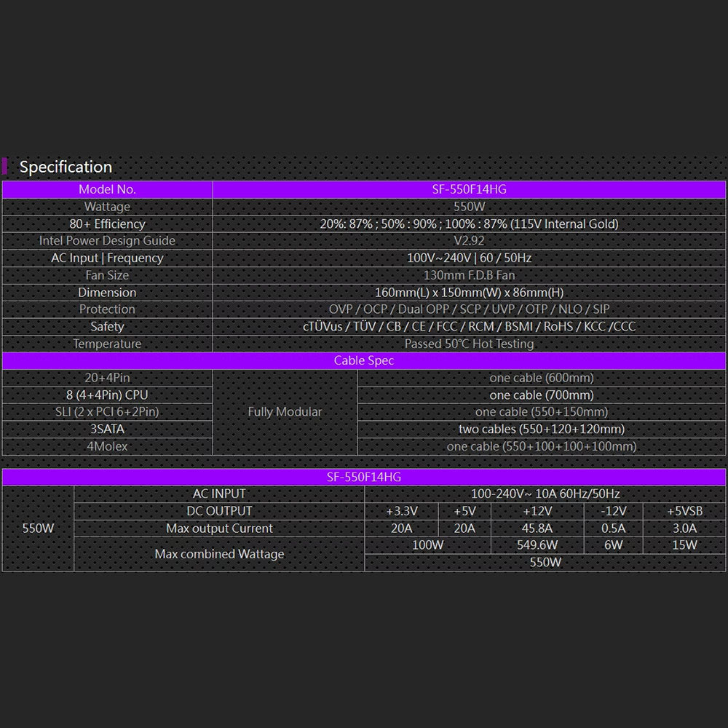Select the '549.6W' wattage value
The height and width of the screenshot is (728, 728).
(537, 545)
